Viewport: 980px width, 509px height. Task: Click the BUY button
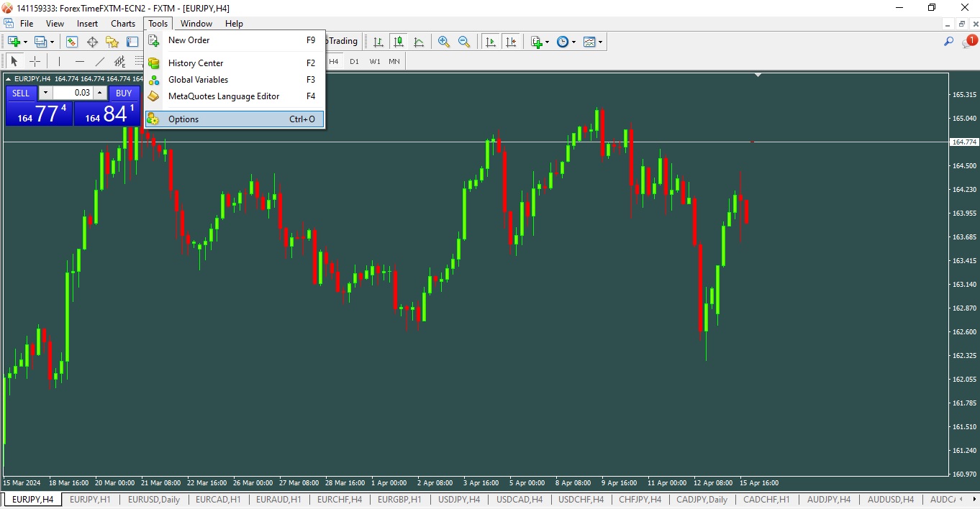tap(124, 93)
